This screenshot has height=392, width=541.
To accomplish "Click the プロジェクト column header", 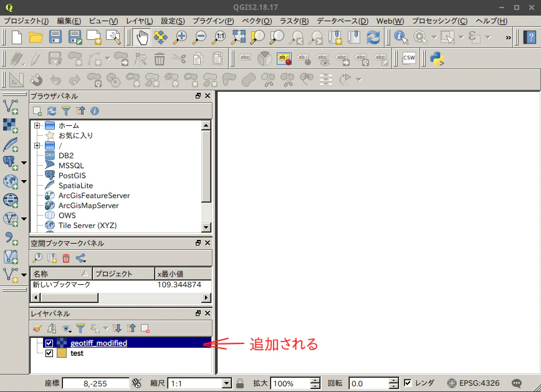I will [123, 274].
